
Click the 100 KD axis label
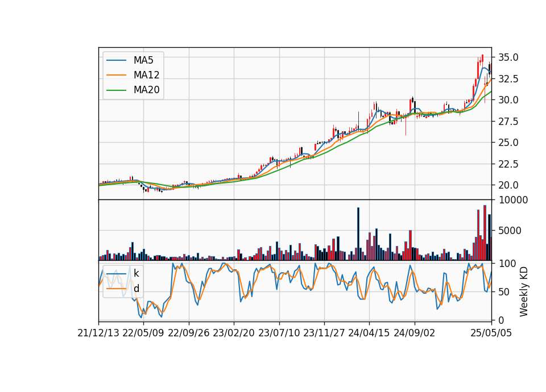coord(507,264)
